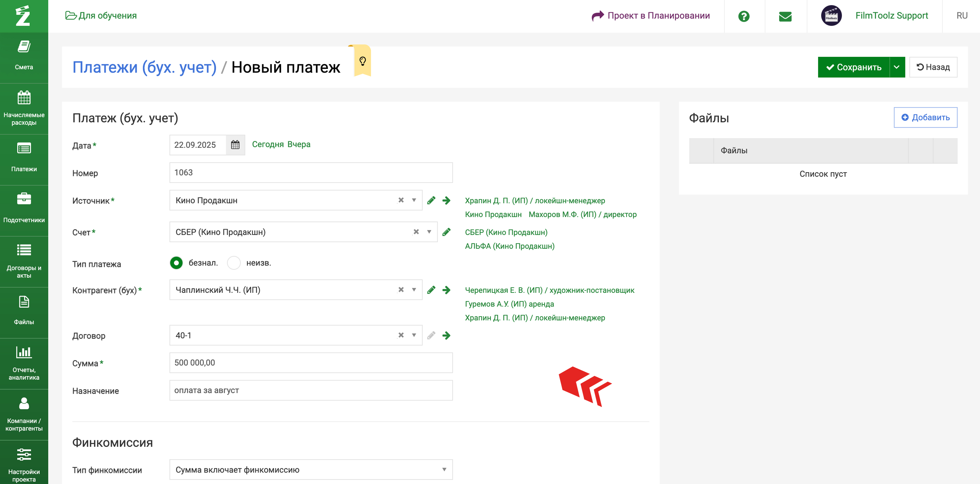Click the Вчера date shortcut link

(x=299, y=144)
